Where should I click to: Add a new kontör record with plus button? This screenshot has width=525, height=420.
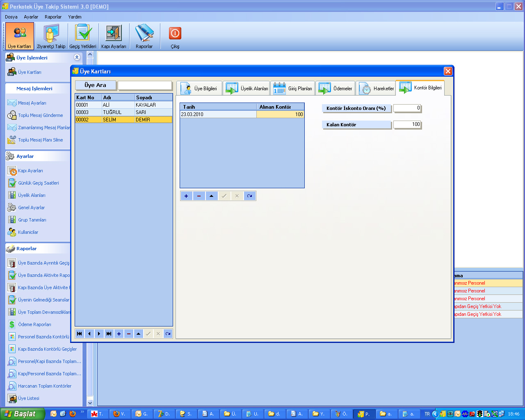(x=186, y=196)
